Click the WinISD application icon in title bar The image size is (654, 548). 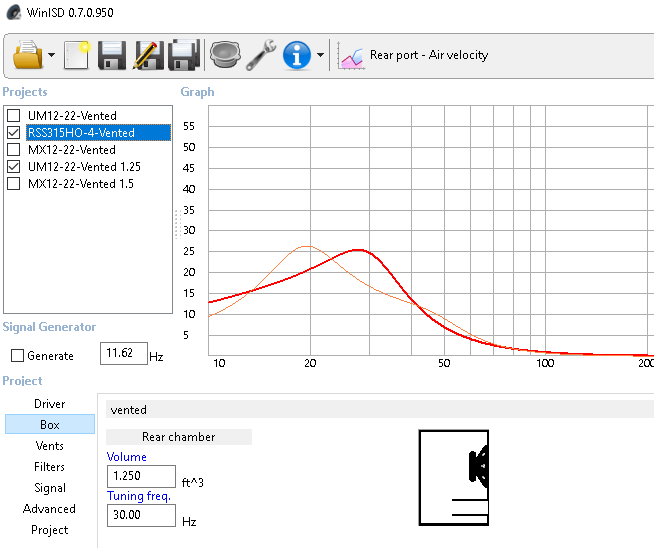[14, 12]
